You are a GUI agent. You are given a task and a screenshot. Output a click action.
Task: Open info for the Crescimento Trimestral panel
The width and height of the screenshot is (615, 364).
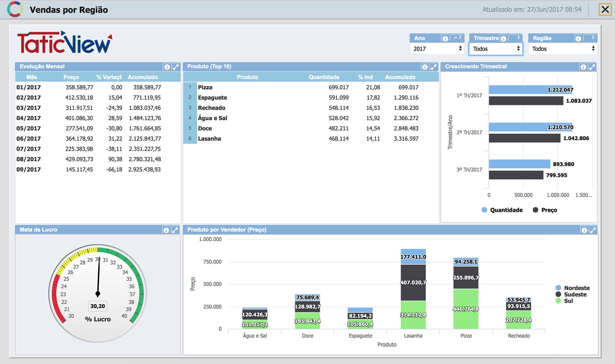[583, 67]
